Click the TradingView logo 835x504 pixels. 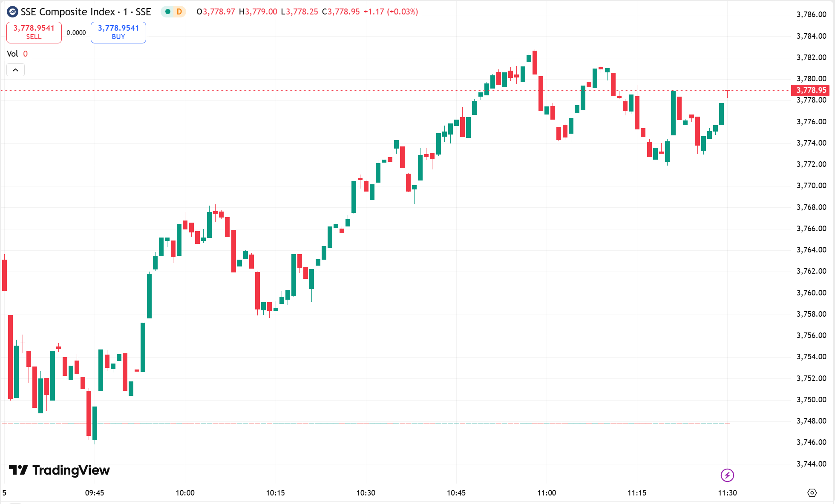60,470
